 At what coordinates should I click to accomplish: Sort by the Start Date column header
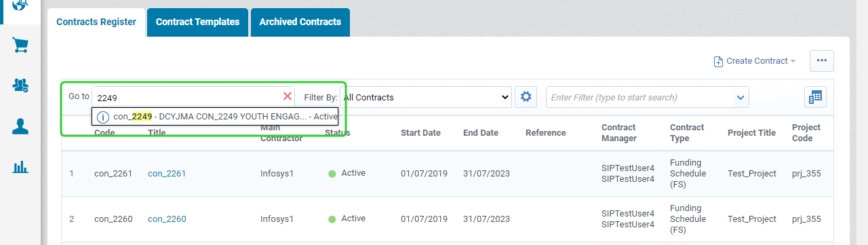coord(420,133)
